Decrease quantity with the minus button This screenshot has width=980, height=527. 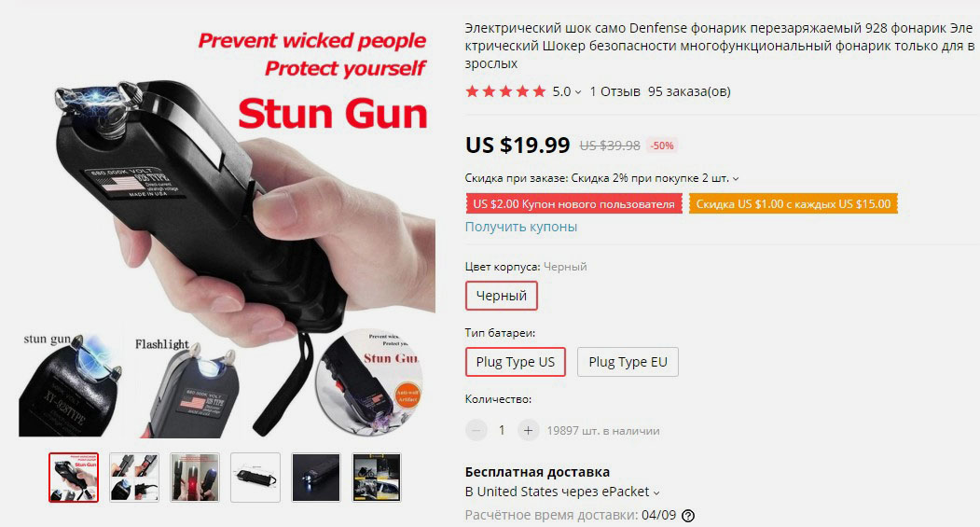pyautogui.click(x=476, y=430)
